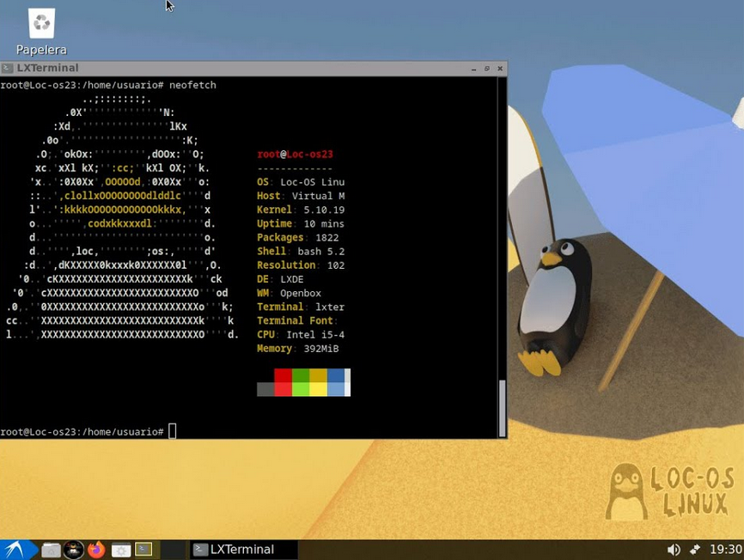This screenshot has height=560, width=744.
Task: Click the dark blue block in neofetch palette
Action: coord(335,375)
